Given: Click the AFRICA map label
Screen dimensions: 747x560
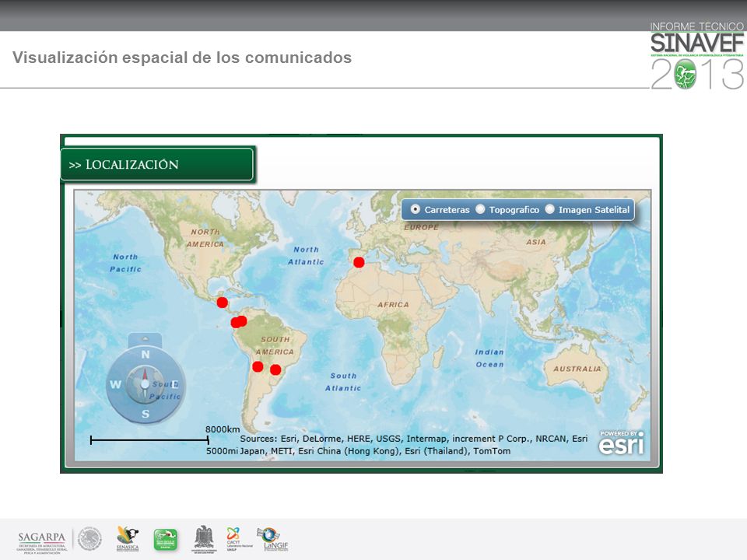Looking at the screenshot, I should point(393,305).
